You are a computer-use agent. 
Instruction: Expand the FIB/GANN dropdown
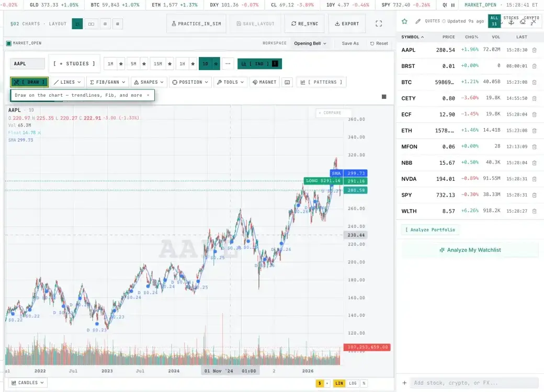click(108, 82)
